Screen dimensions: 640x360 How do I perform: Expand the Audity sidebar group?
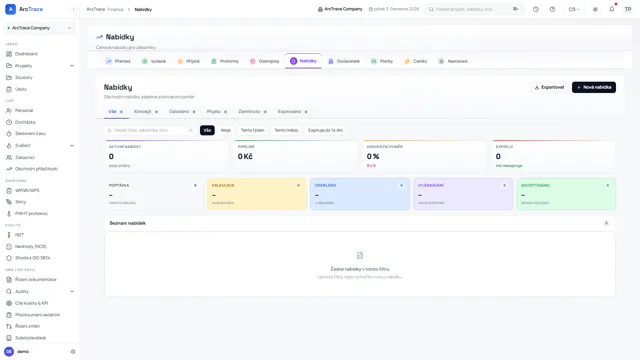[x=72, y=291]
